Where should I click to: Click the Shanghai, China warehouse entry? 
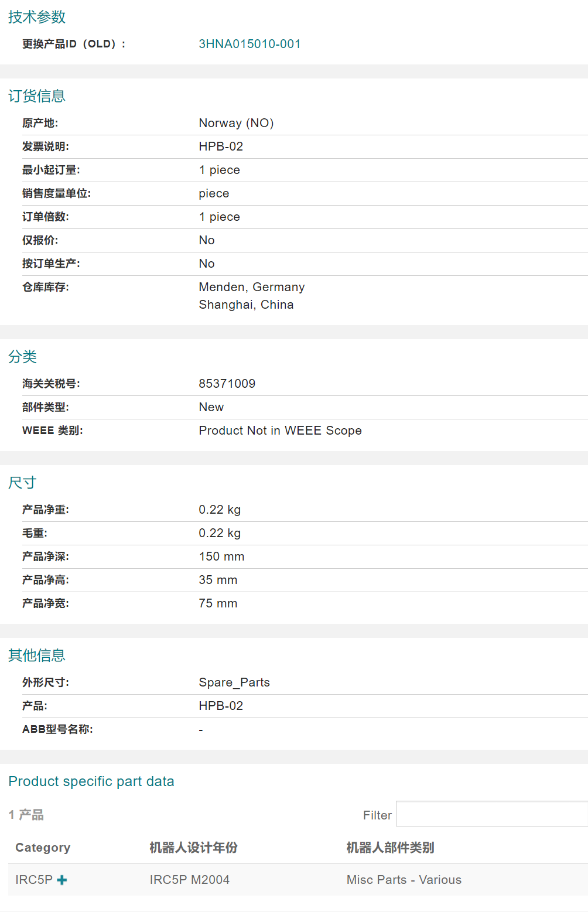coord(246,305)
